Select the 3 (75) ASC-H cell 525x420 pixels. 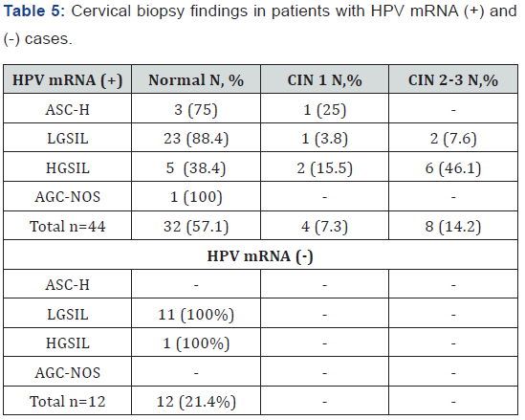pos(196,108)
